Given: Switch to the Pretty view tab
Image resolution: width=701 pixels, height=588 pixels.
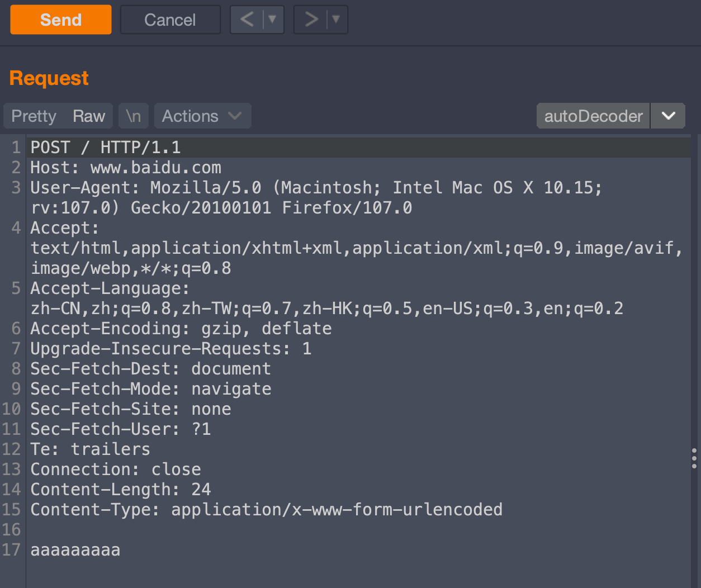Looking at the screenshot, I should coord(34,116).
